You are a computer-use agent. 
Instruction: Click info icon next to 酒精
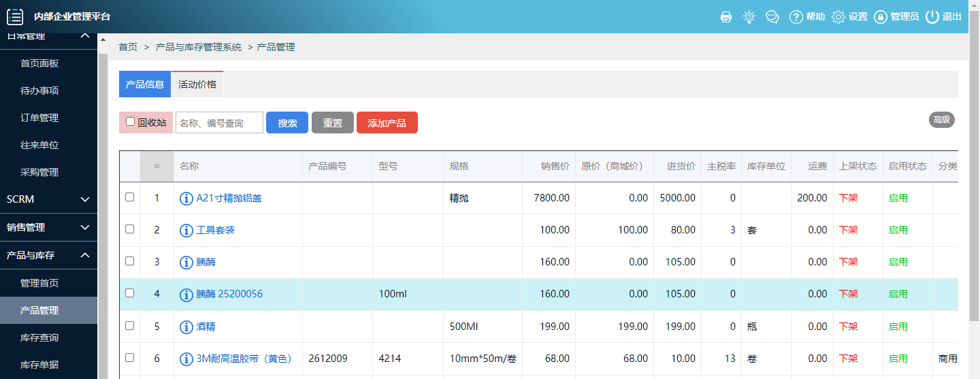(x=186, y=327)
